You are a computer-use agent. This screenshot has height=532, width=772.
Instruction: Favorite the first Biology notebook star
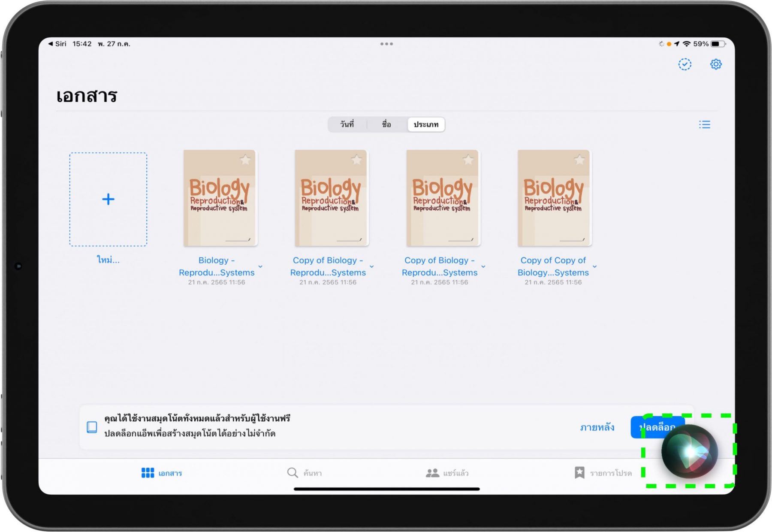[x=245, y=160]
